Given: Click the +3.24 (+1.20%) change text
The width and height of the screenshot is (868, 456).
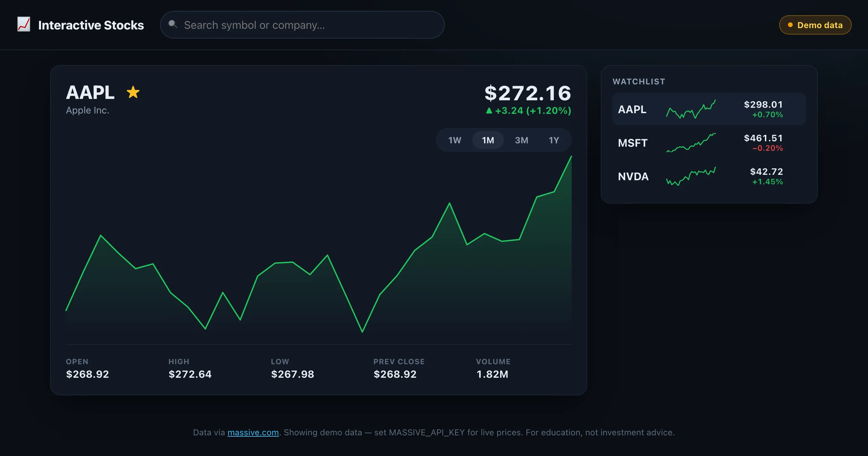Looking at the screenshot, I should point(533,111).
